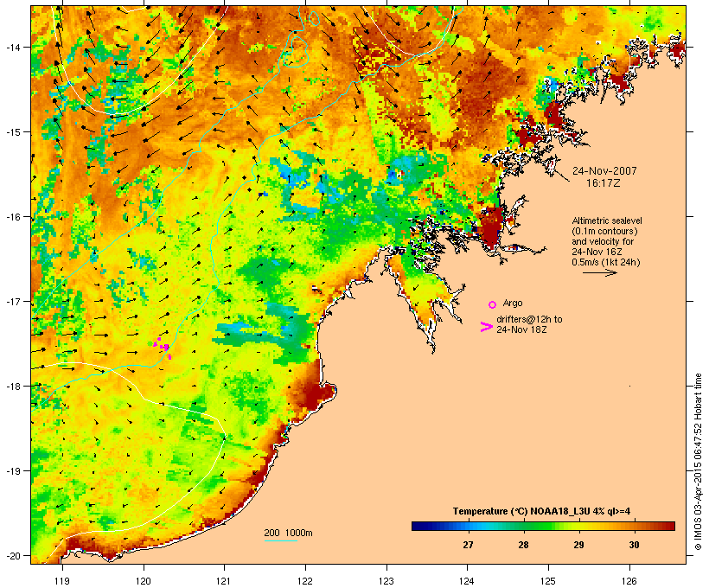The image size is (709, 588).
Task: Click latitude axis label -20
Action: click(x=13, y=555)
